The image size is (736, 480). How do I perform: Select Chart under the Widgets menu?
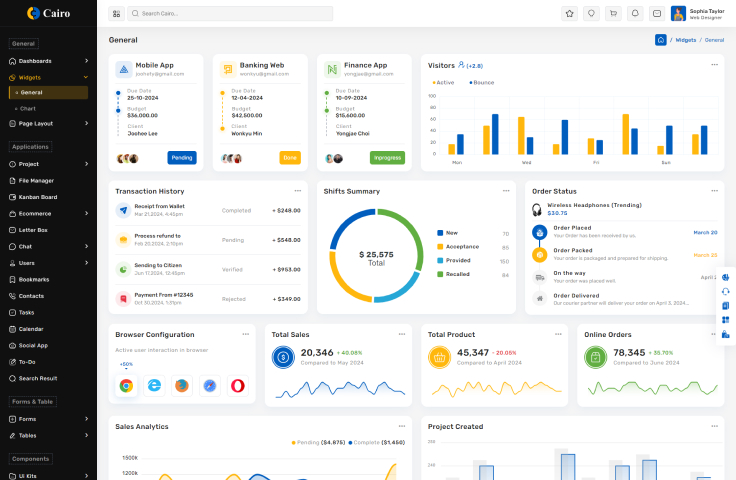tap(28, 108)
